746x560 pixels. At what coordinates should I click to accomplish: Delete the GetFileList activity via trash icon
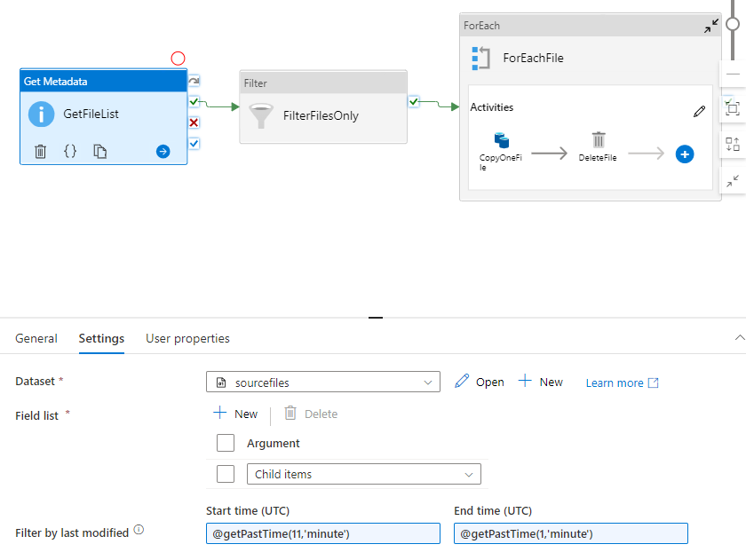(40, 152)
